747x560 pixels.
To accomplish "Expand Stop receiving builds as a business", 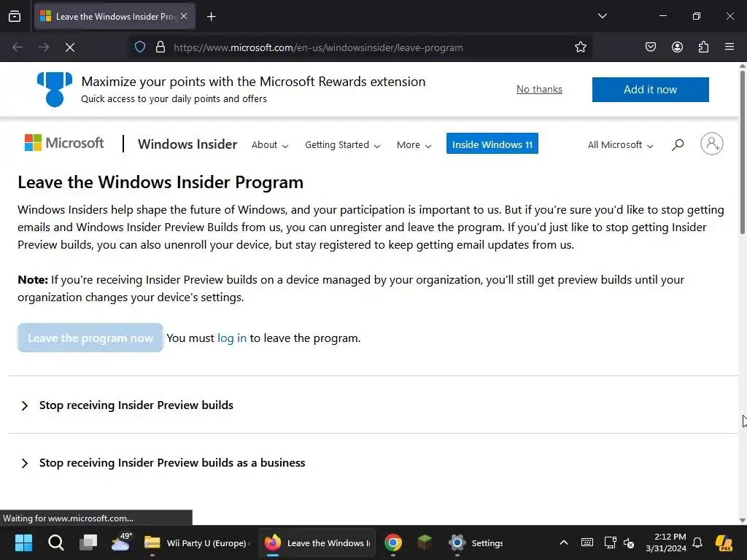I will (172, 463).
